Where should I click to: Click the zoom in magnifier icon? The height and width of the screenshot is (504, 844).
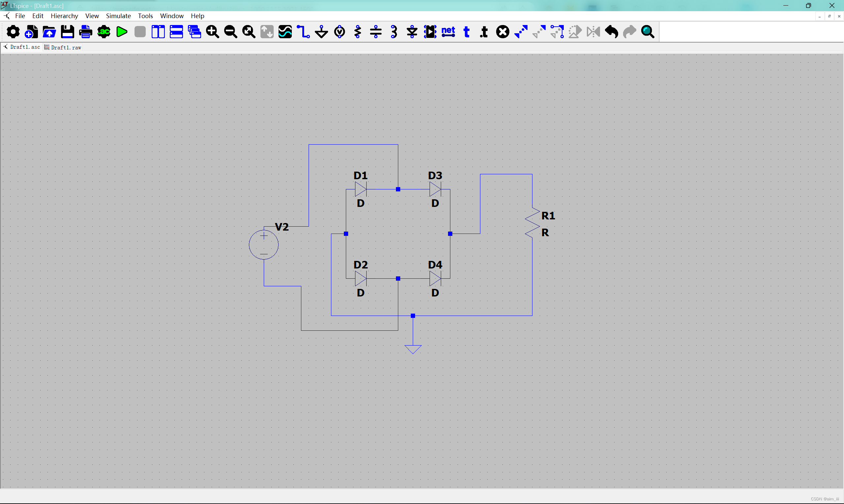[x=212, y=32]
